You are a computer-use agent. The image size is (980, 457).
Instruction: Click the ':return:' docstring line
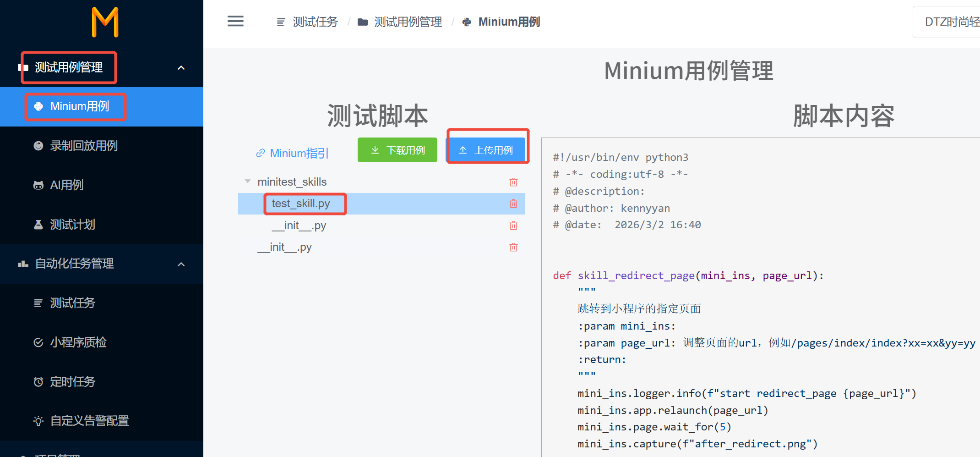tap(602, 359)
